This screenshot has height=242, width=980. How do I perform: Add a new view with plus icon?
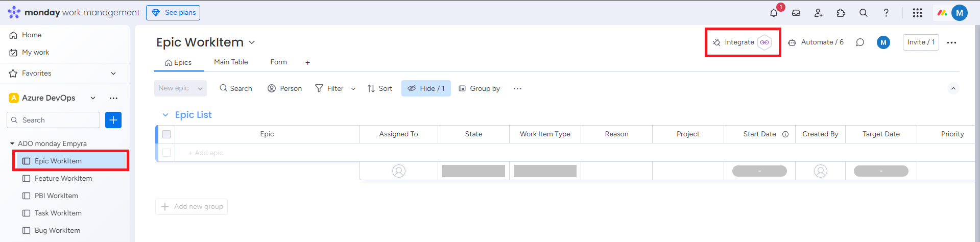(307, 62)
